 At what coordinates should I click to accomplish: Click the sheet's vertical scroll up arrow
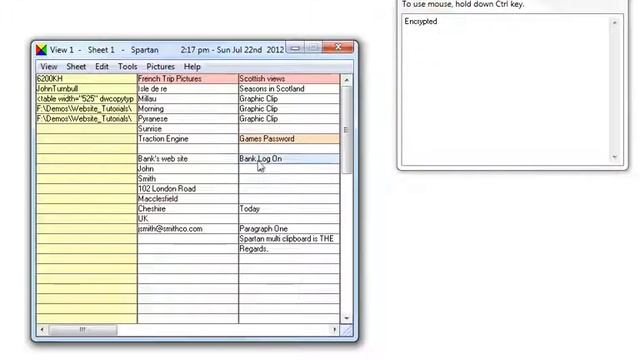pos(347,80)
